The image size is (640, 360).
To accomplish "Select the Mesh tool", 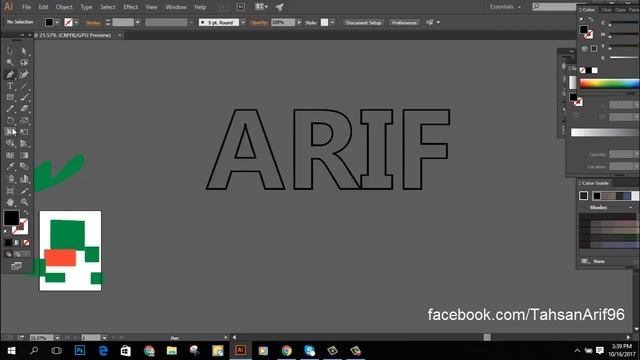I will (10, 155).
